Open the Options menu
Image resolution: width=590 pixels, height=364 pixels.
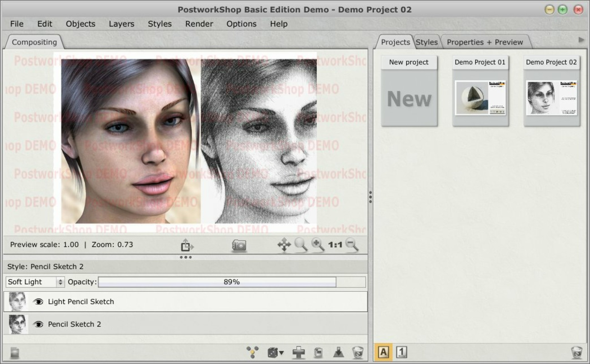(x=241, y=24)
